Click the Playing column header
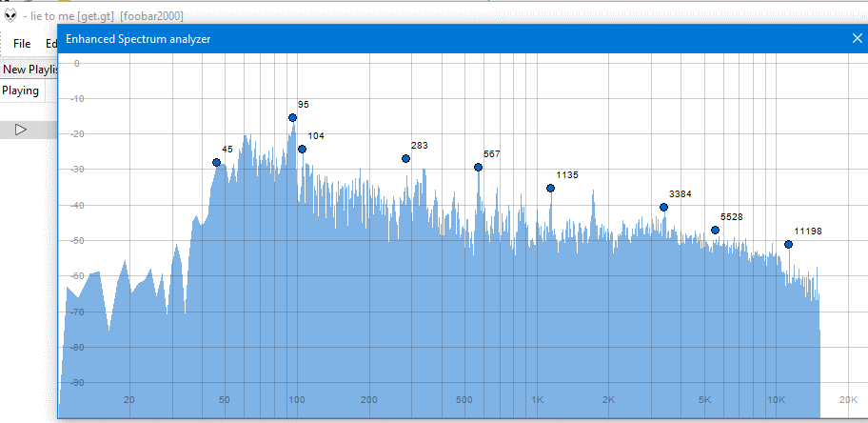The image size is (868, 423). [21, 91]
